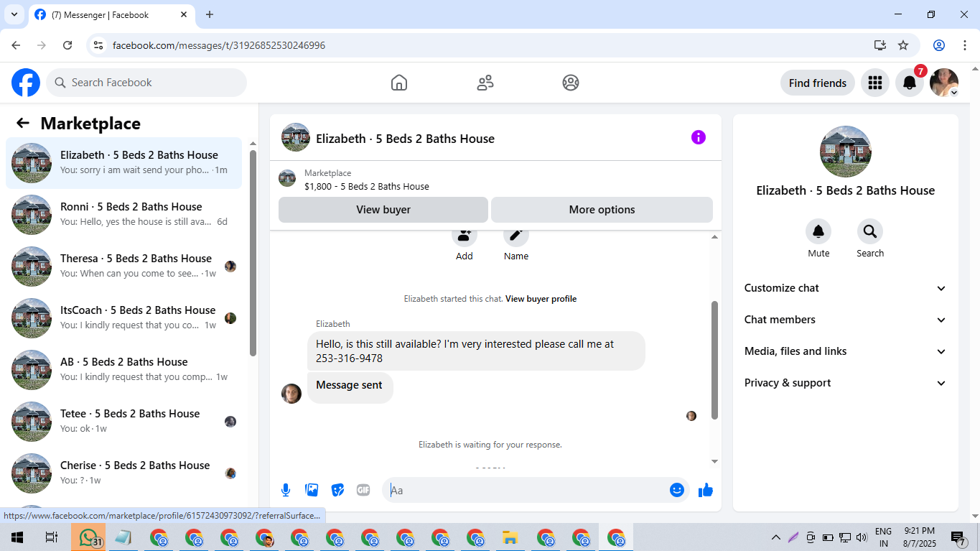Click the chat messages scrollbar
Screen dimensions: 980x551
[714, 360]
